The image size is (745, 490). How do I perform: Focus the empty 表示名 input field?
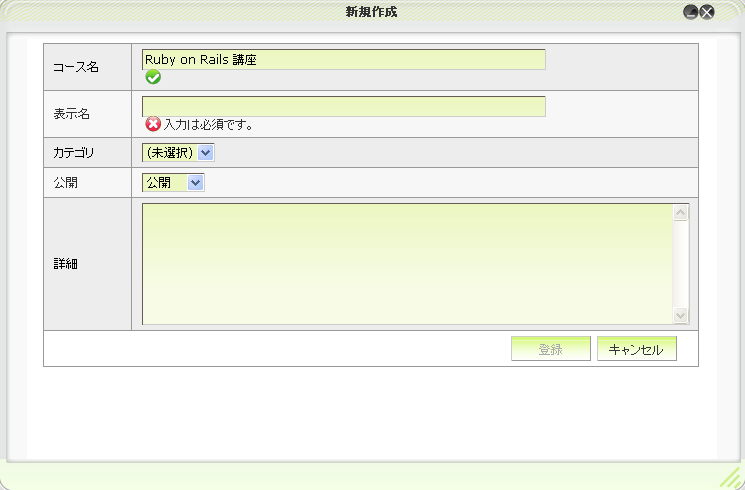[x=344, y=106]
